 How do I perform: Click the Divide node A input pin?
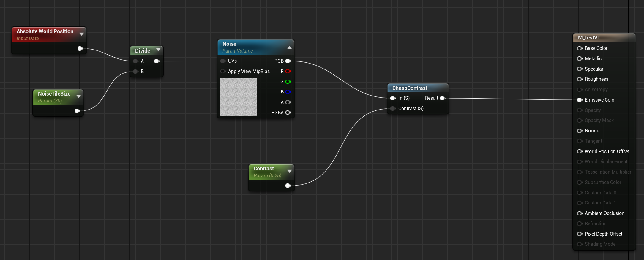coord(136,61)
